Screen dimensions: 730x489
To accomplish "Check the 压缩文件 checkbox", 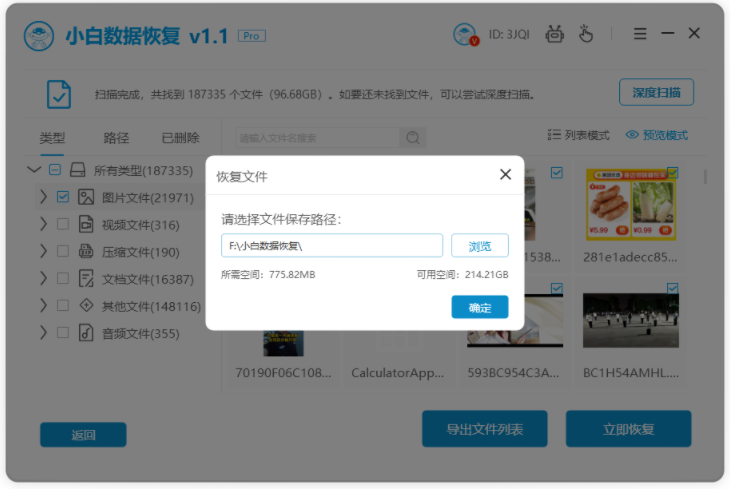I will pyautogui.click(x=63, y=251).
